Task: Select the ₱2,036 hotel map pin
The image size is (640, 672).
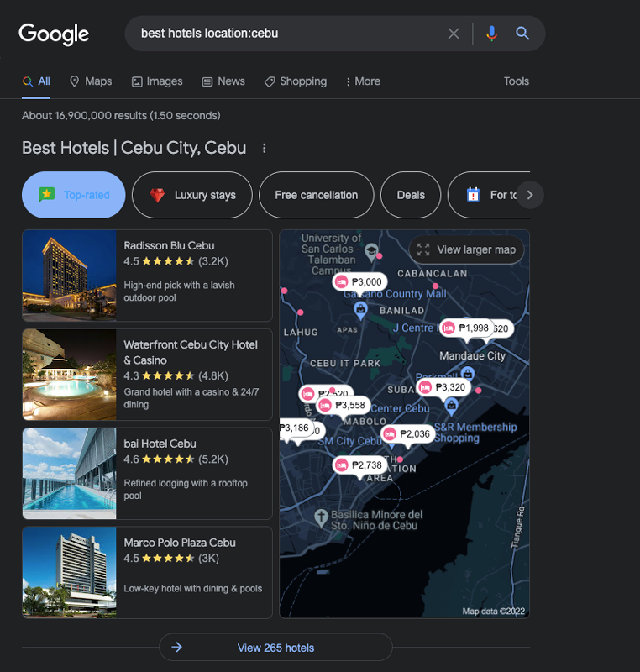Action: (x=408, y=434)
